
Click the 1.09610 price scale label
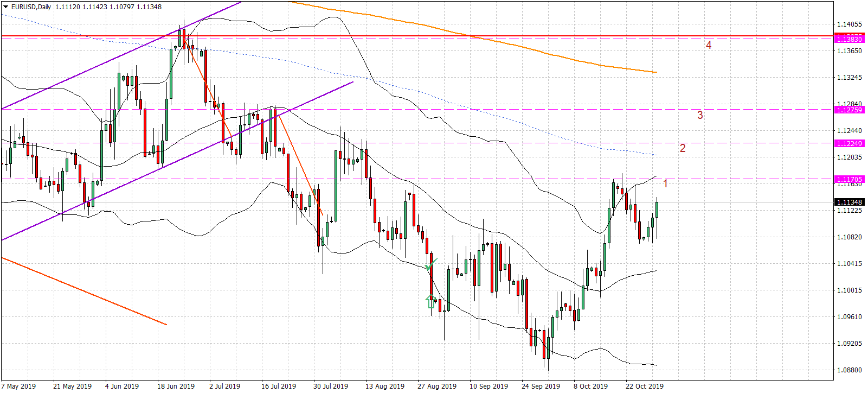point(850,317)
